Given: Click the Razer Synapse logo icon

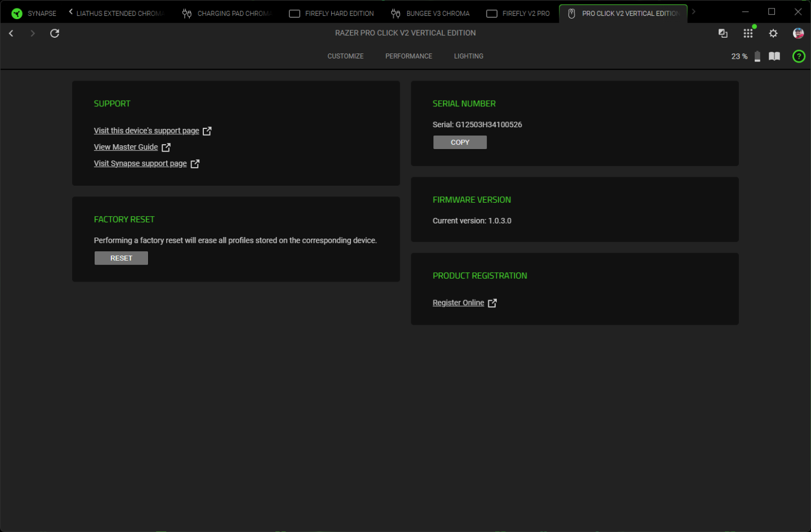Looking at the screenshot, I should click(x=17, y=14).
